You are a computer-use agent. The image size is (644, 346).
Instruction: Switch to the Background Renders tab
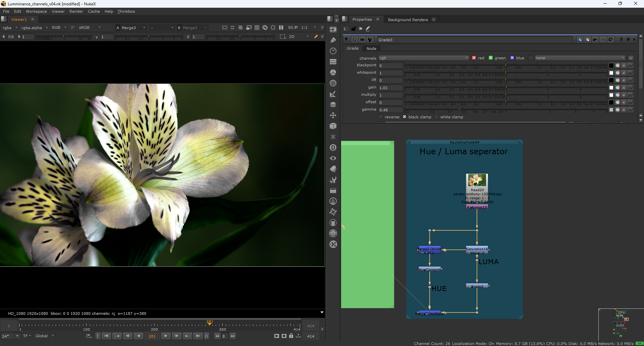coord(408,19)
